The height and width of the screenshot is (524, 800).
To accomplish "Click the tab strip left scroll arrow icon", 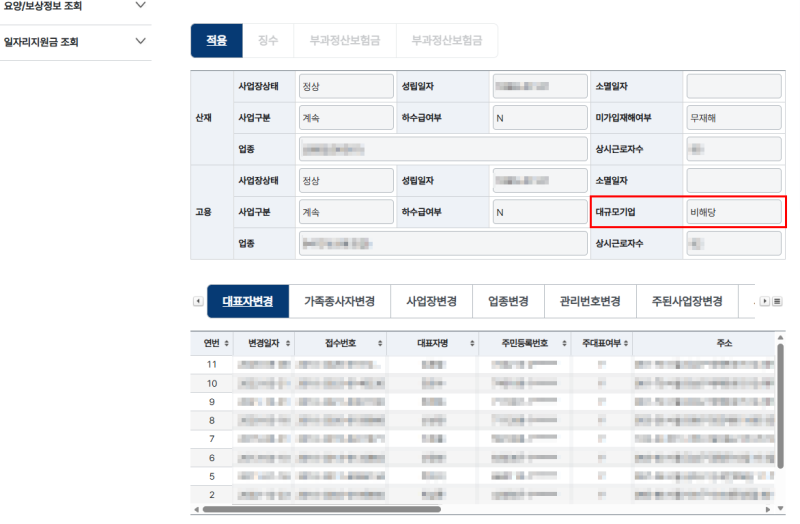I will [198, 302].
